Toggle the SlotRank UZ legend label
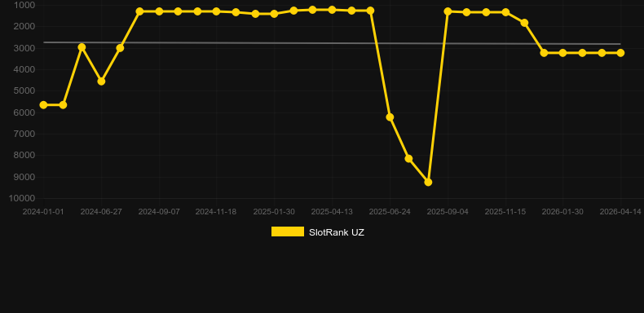The height and width of the screenshot is (313, 644). point(337,232)
